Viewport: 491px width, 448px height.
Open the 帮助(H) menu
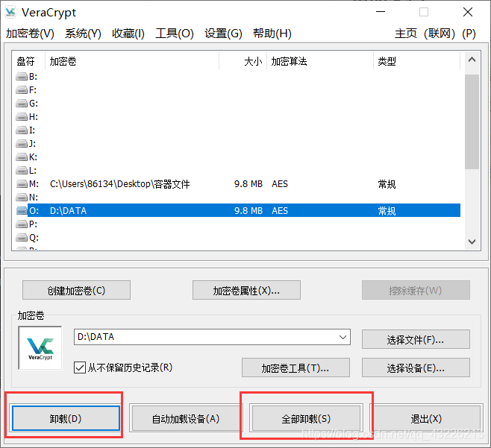point(272,33)
